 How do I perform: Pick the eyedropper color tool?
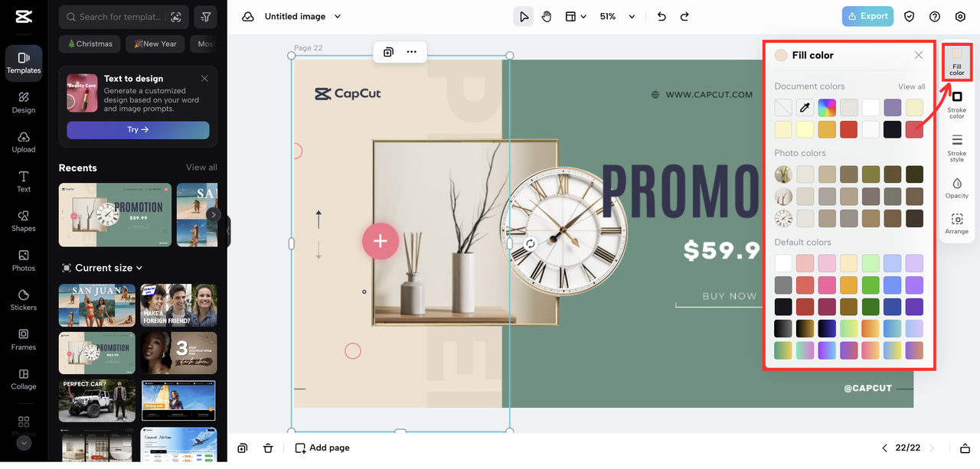[x=805, y=108]
